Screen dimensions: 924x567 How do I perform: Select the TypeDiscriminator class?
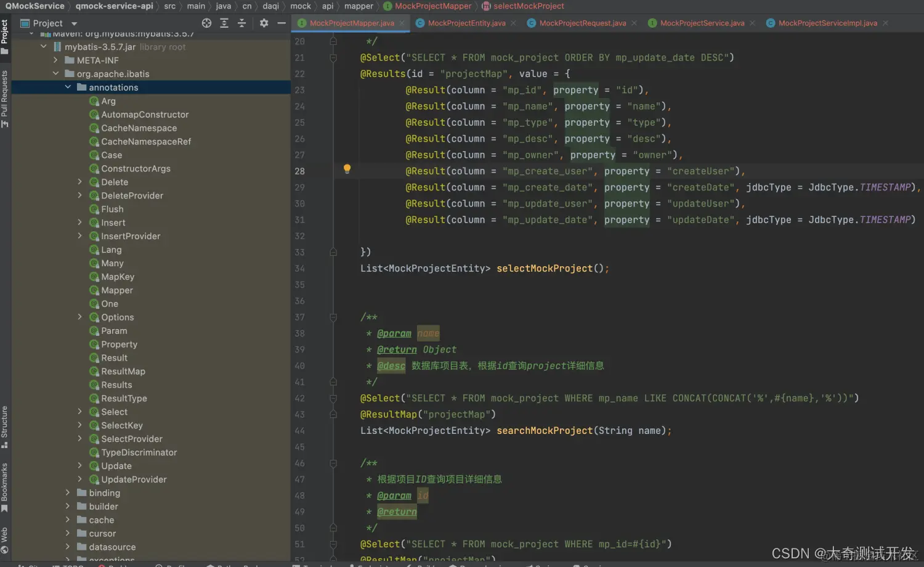click(139, 453)
